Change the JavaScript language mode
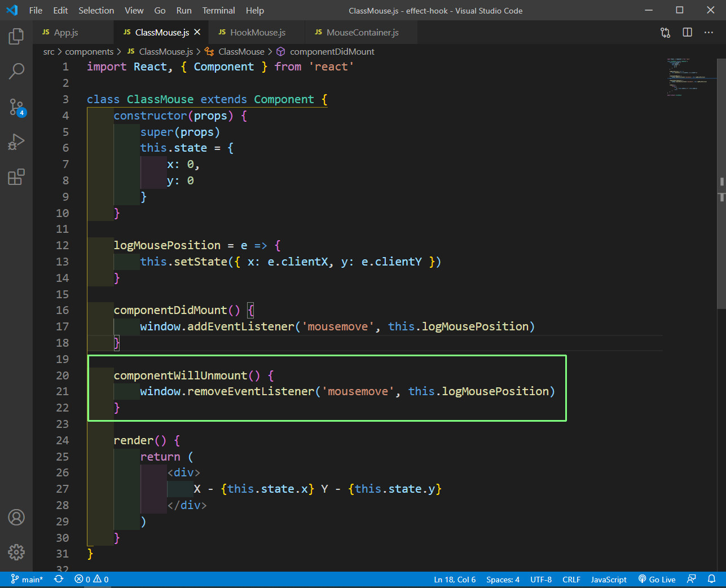The width and height of the screenshot is (726, 588). pos(609,579)
